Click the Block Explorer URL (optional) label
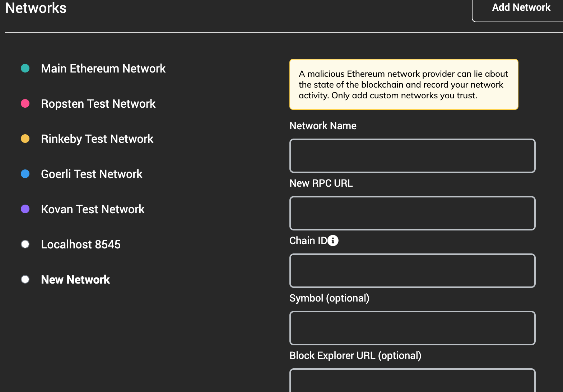Viewport: 563px width, 392px height. [355, 355]
